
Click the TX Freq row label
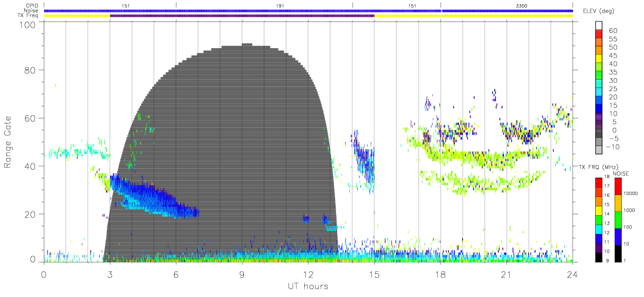point(28,16)
